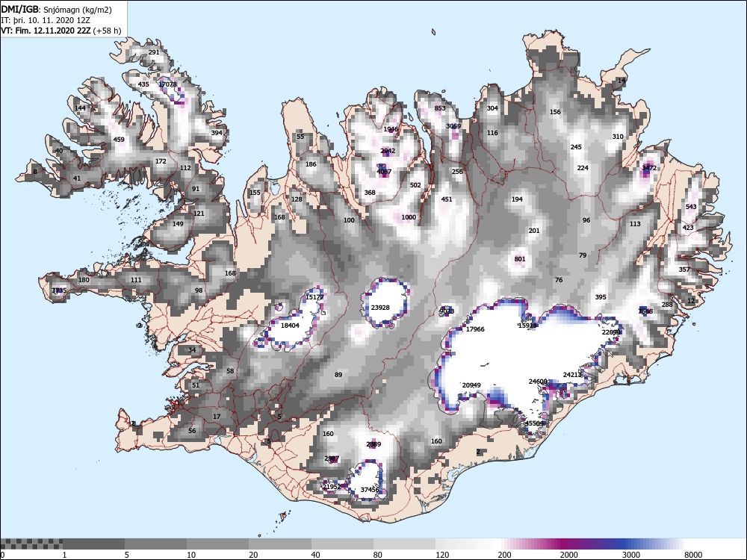
Task: Click the snow value 310
Action: click(x=618, y=137)
